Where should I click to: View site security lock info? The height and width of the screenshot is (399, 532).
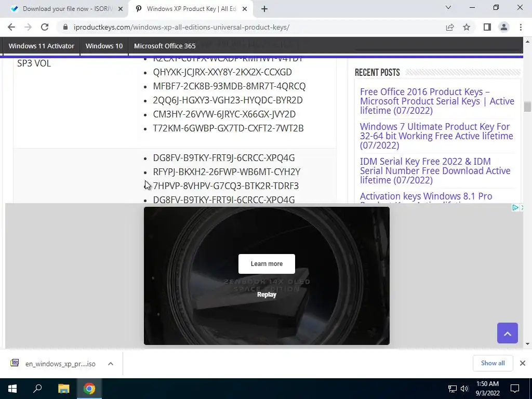coord(65,27)
